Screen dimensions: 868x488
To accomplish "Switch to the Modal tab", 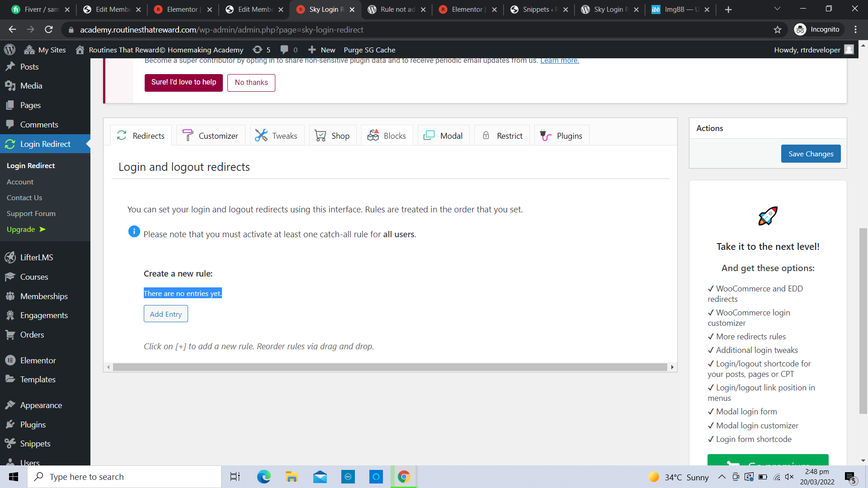I will [x=443, y=136].
